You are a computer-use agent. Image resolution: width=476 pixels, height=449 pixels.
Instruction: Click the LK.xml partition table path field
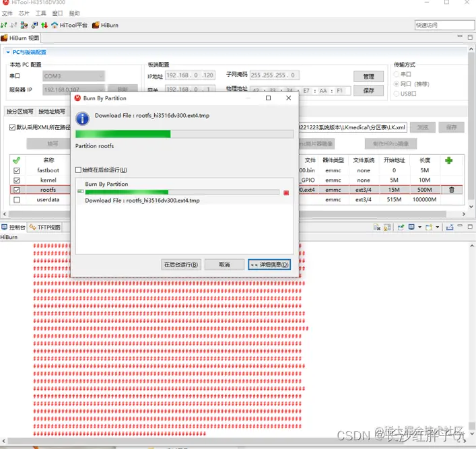pos(353,127)
